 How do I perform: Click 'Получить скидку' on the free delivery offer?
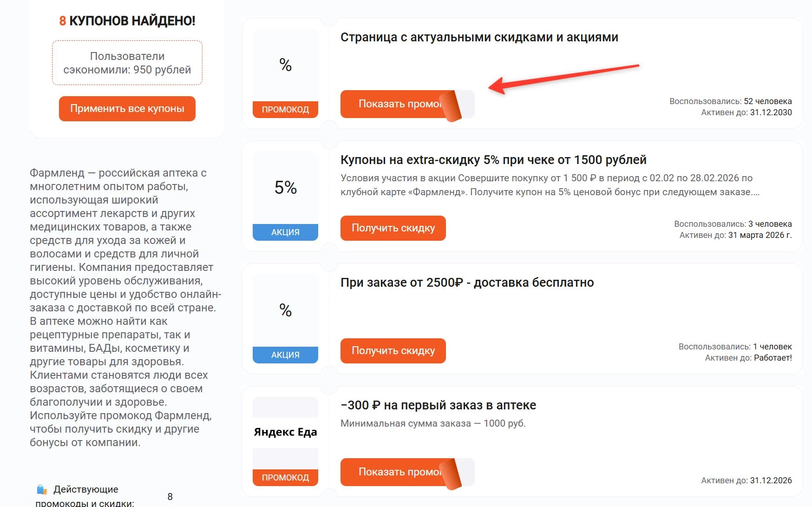(x=393, y=350)
